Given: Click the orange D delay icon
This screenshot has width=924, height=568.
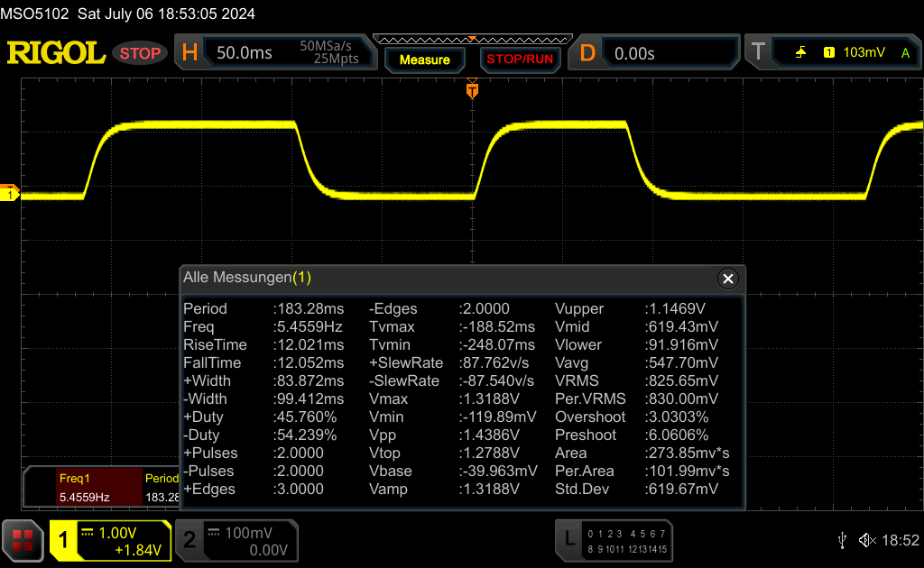Looking at the screenshot, I should tap(587, 53).
